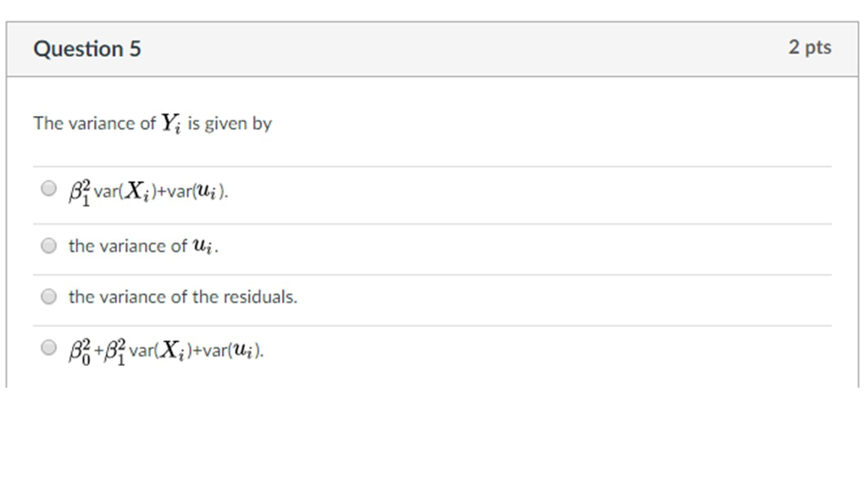
Task: Choose radio option 'the variance of the residuals'
Action: [x=48, y=296]
